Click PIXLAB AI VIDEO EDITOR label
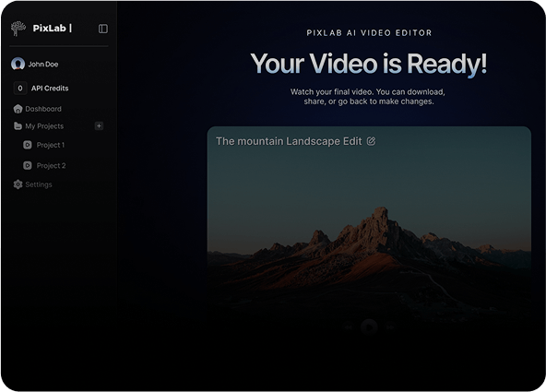 click(369, 32)
